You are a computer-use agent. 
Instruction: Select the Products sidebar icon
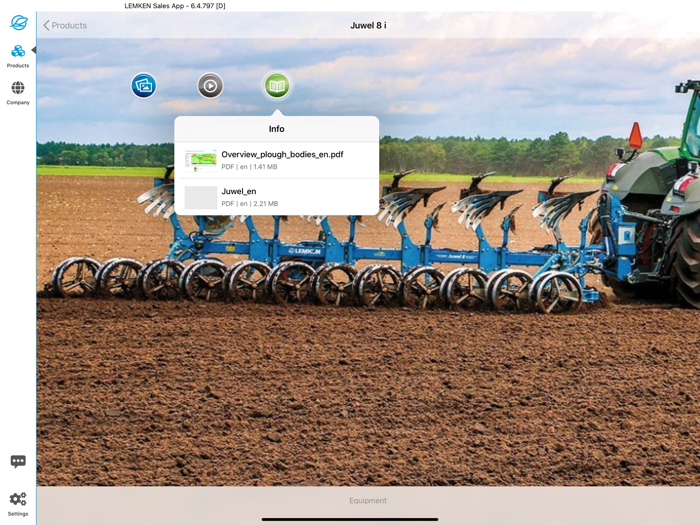coord(18,56)
